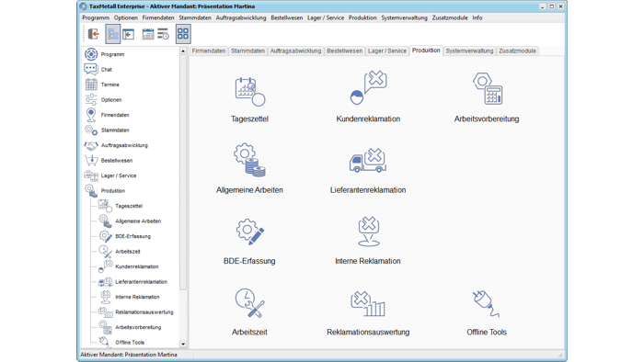Image resolution: width=644 pixels, height=362 pixels.
Task: Toggle the tree navigation view toolbar icon
Action: pos(112,34)
